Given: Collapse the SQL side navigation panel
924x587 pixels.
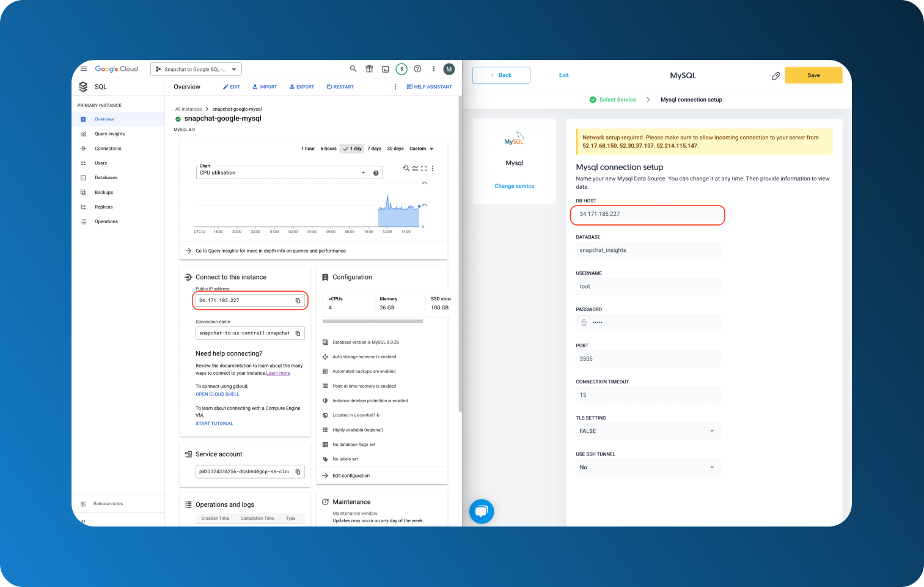Looking at the screenshot, I should tap(83, 521).
